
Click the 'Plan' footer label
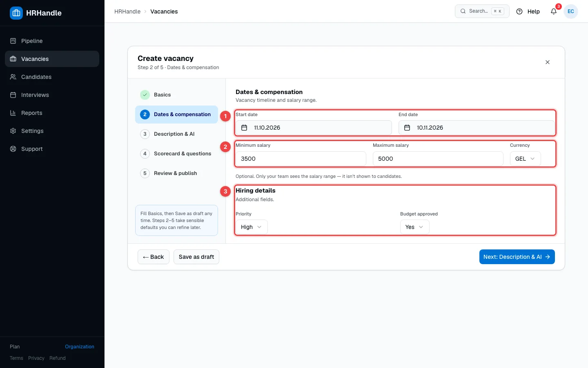click(x=15, y=347)
